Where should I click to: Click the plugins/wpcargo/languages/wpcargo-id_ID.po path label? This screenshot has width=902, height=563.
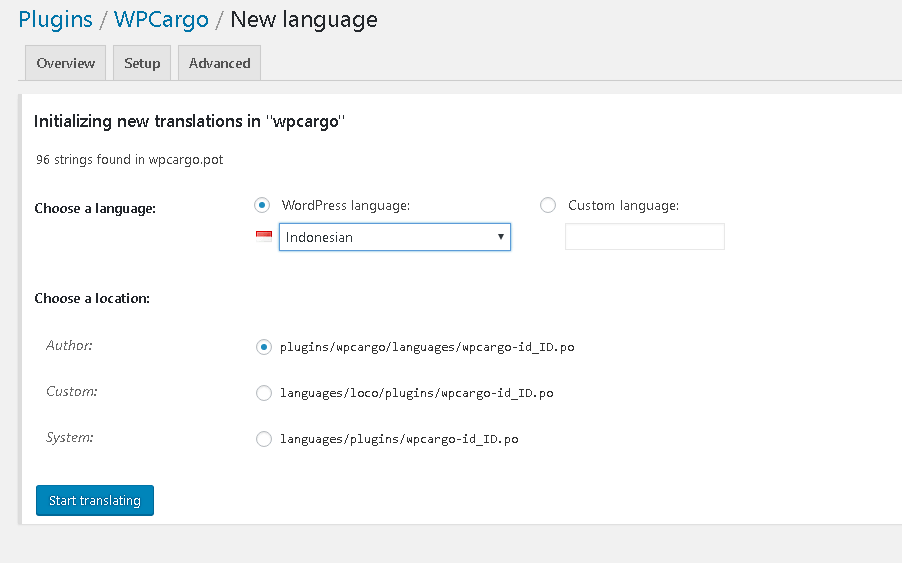click(x=427, y=347)
